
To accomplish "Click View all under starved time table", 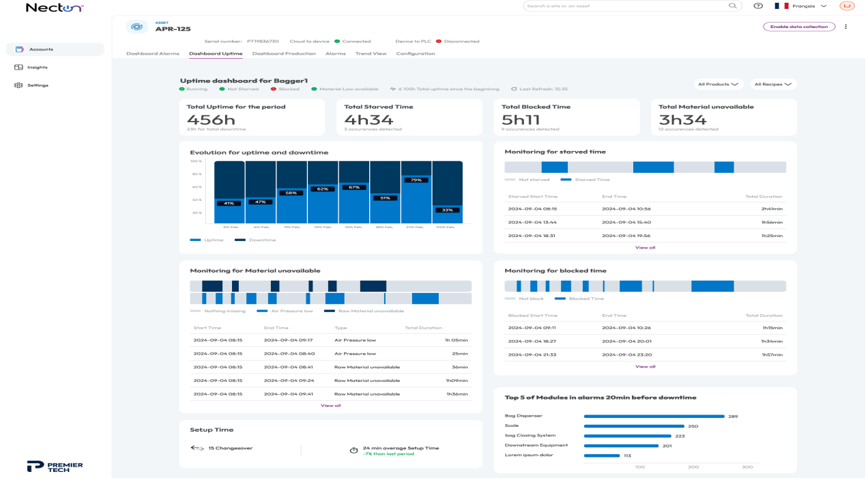I will [645, 247].
